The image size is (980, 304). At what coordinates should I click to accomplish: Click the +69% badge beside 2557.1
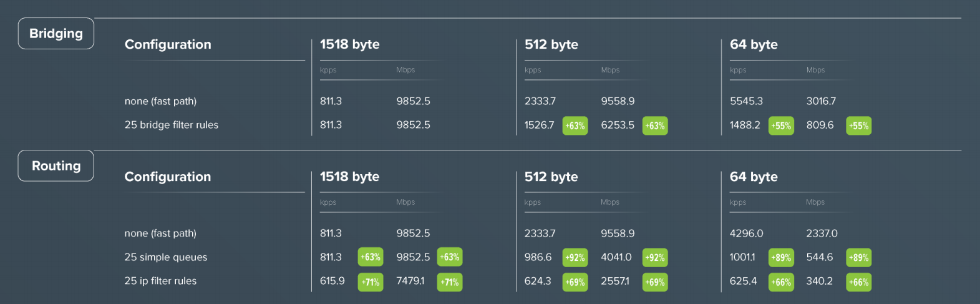(654, 282)
